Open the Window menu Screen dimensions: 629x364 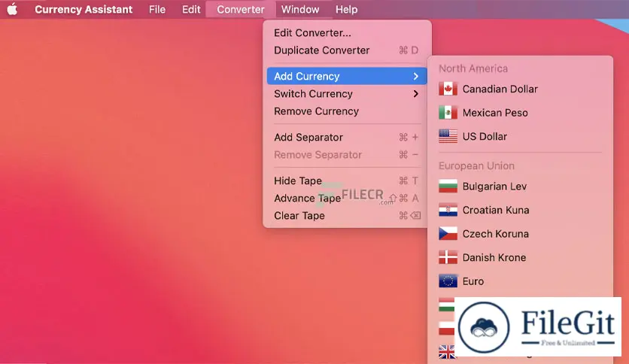pos(300,9)
